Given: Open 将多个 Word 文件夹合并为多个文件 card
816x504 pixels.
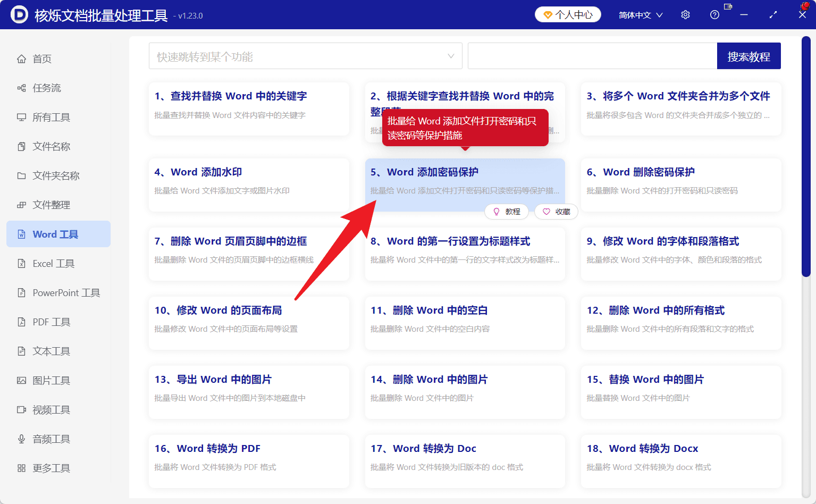Looking at the screenshot, I should point(681,109).
